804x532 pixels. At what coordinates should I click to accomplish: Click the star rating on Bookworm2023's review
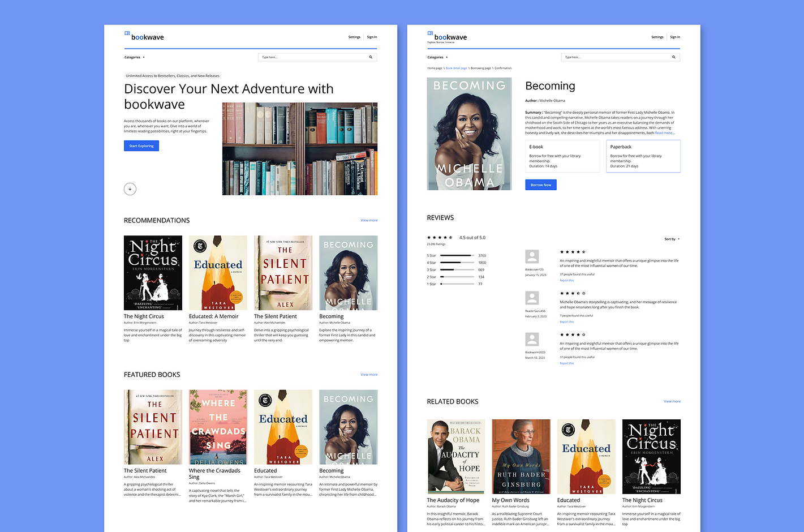coord(573,334)
